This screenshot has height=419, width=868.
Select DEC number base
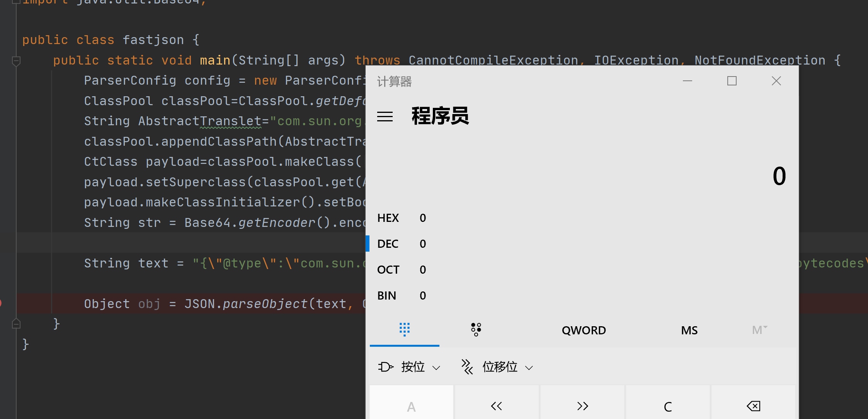(388, 244)
